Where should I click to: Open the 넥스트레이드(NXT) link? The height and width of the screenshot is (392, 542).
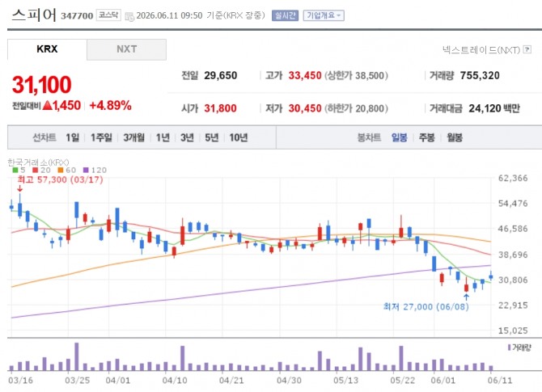481,50
